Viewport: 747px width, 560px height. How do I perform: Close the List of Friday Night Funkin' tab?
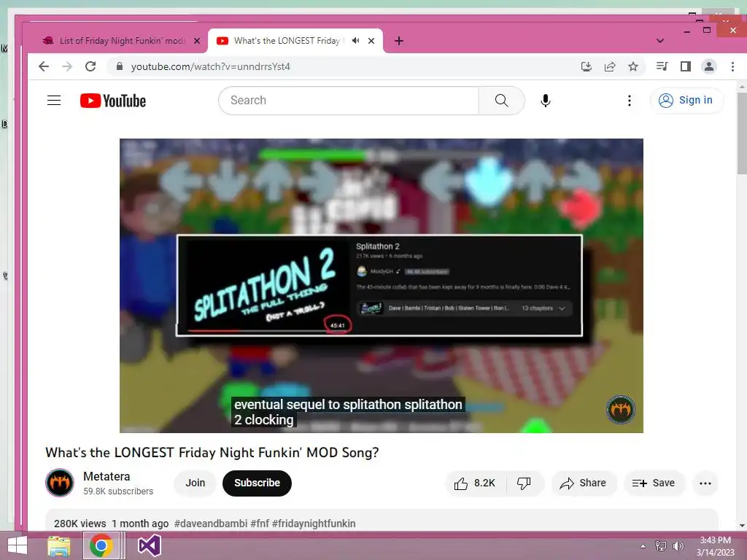[x=197, y=41]
